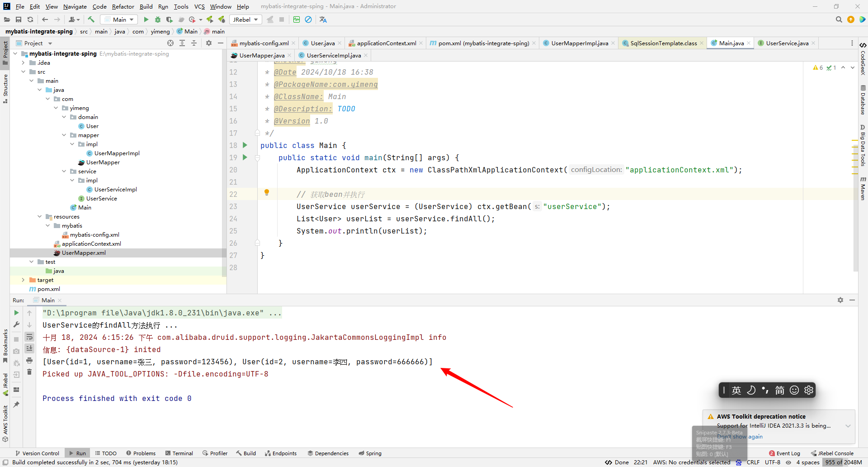Open the Dependencies tool window button
This screenshot has width=868, height=467.
(328, 453)
